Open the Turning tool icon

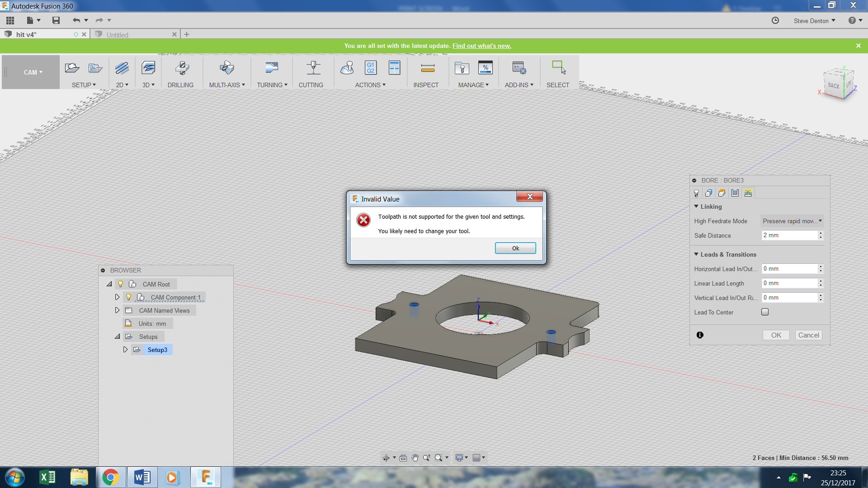pyautogui.click(x=272, y=68)
